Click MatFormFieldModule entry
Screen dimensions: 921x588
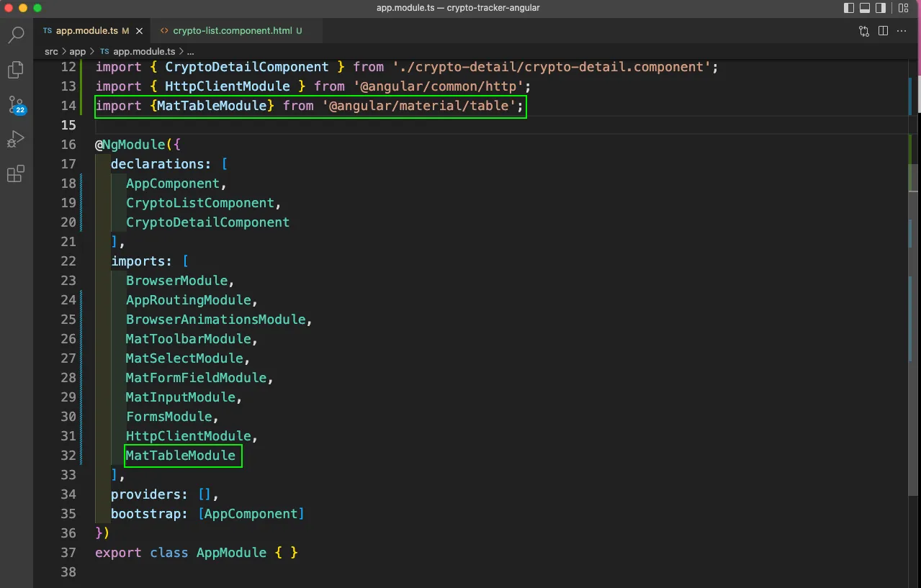coord(197,378)
